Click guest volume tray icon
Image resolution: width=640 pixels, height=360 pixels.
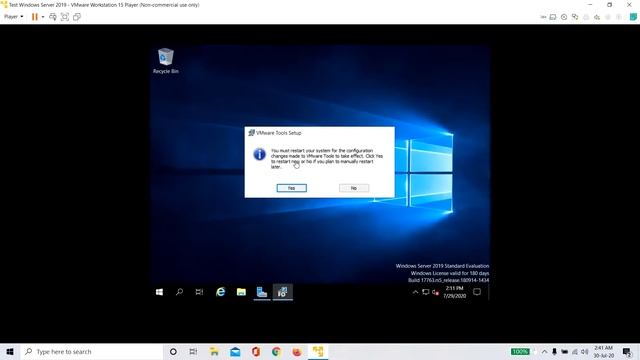click(436, 292)
